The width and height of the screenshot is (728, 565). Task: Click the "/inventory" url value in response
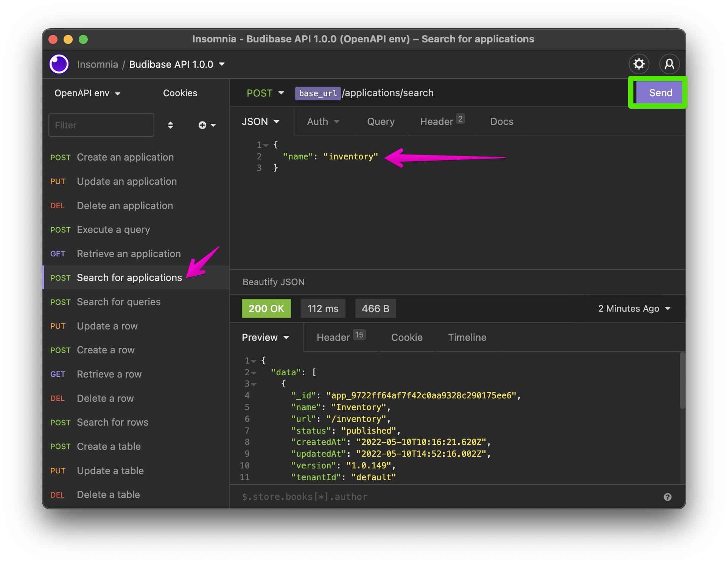click(356, 419)
